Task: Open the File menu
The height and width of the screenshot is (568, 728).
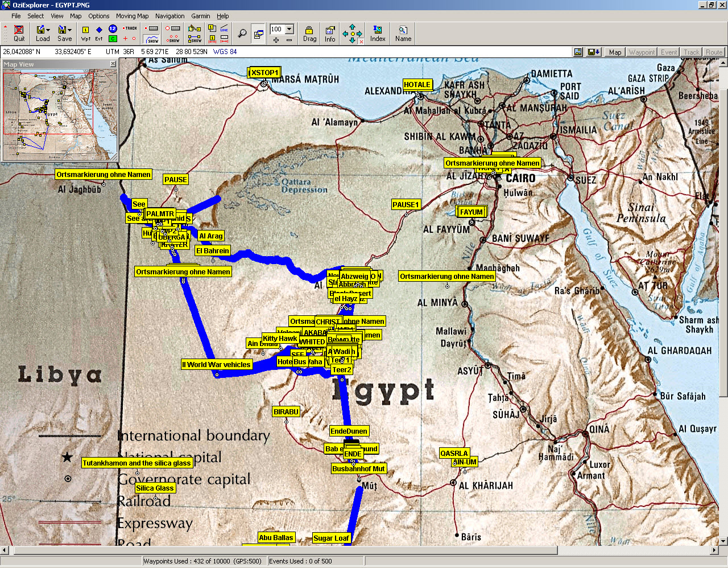Action: (16, 16)
